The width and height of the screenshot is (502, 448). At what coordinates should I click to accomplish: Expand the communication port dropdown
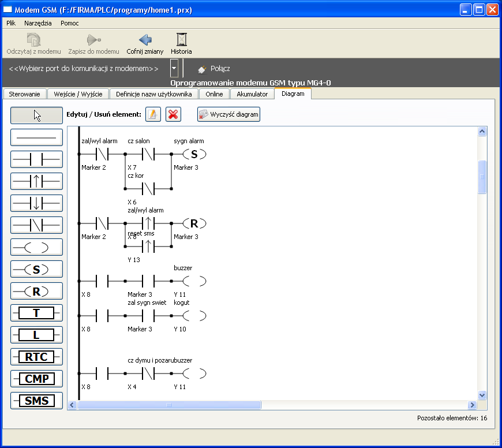coord(174,68)
